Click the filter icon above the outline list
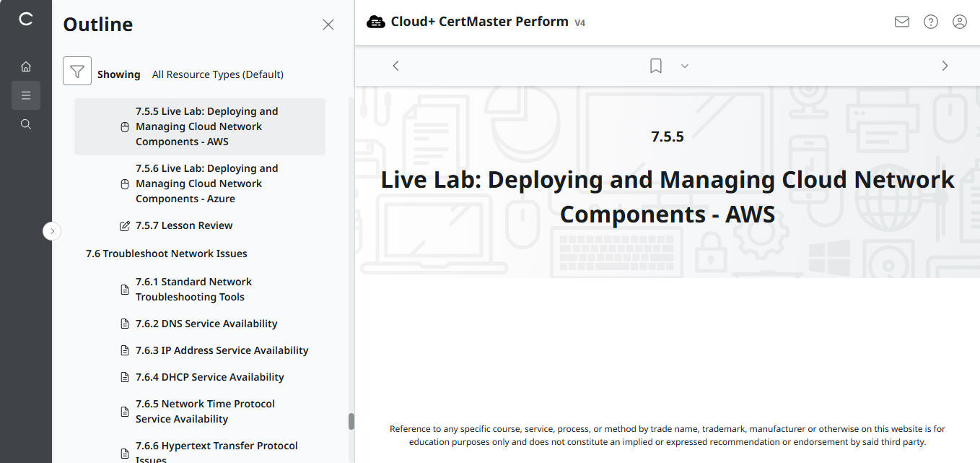The height and width of the screenshot is (463, 980). (77, 72)
